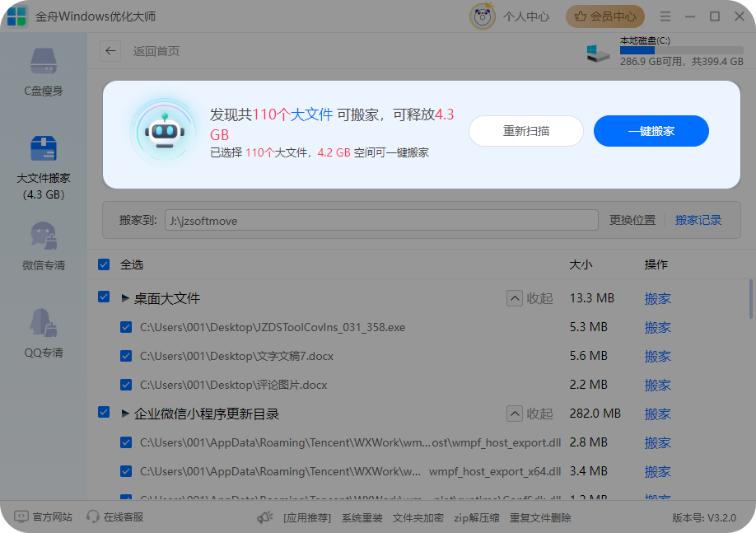Viewport: 756px width, 533px height.
Task: Click 搬家 for JZDSToolCovIns_031_358.exe
Action: click(x=658, y=328)
